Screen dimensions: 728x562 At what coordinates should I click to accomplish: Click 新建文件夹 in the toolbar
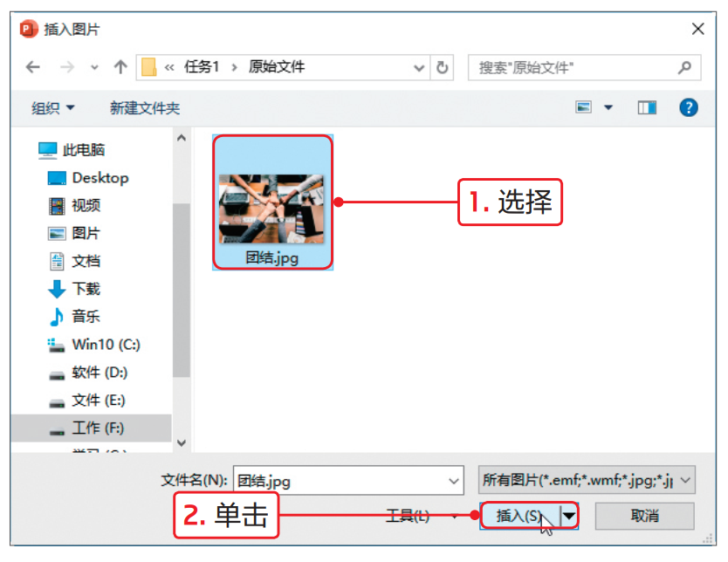tap(144, 108)
